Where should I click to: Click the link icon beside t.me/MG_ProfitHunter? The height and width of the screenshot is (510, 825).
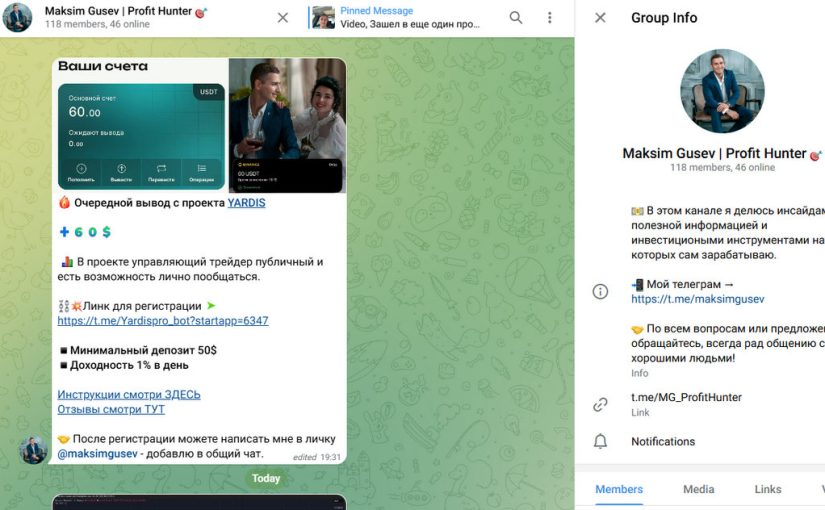pyautogui.click(x=600, y=404)
